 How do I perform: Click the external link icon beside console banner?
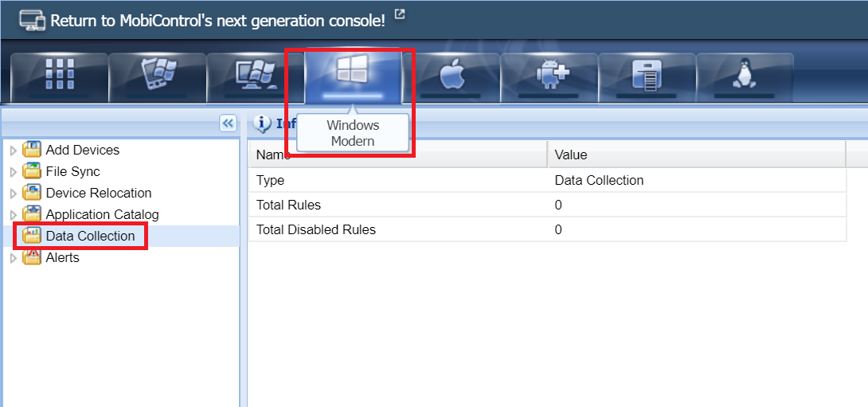(400, 14)
